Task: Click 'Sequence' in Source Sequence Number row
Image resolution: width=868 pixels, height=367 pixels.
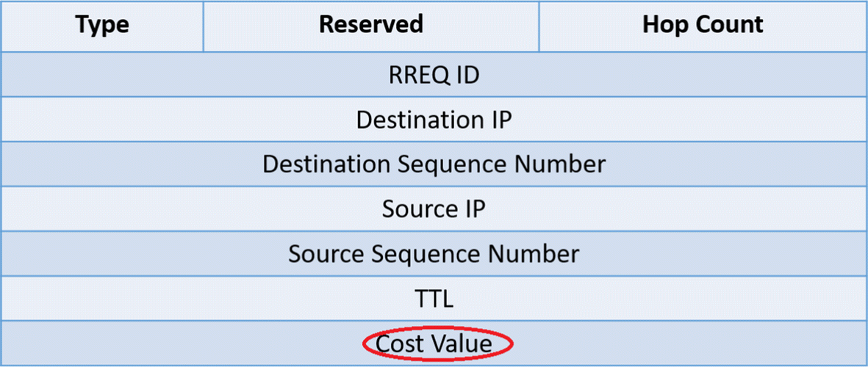Action: click(442, 254)
